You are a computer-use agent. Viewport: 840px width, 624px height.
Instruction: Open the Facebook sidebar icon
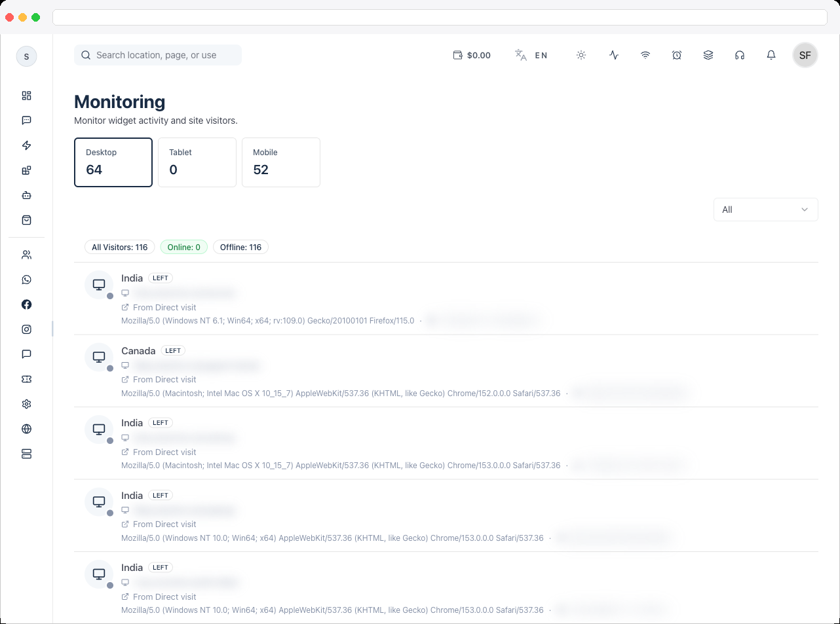click(x=26, y=304)
